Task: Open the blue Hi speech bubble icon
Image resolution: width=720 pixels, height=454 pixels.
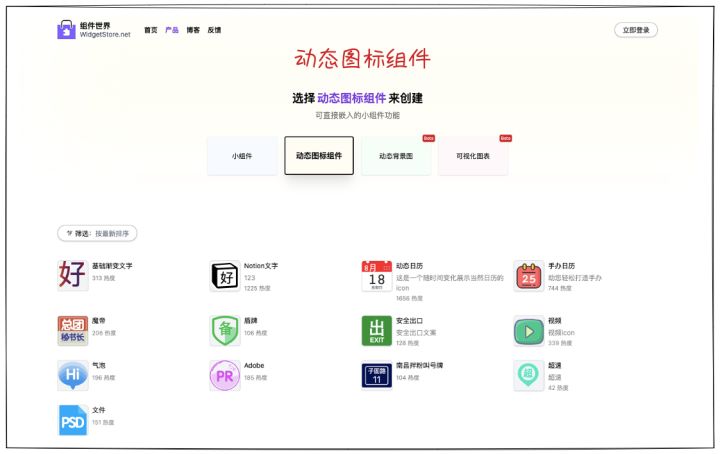Action: [x=73, y=375]
